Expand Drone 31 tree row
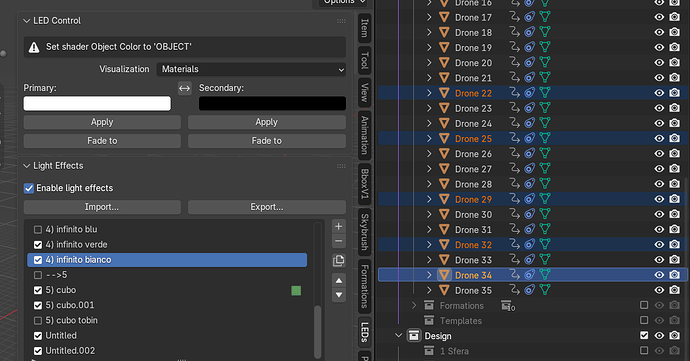This screenshot has width=690, height=361. tap(429, 229)
